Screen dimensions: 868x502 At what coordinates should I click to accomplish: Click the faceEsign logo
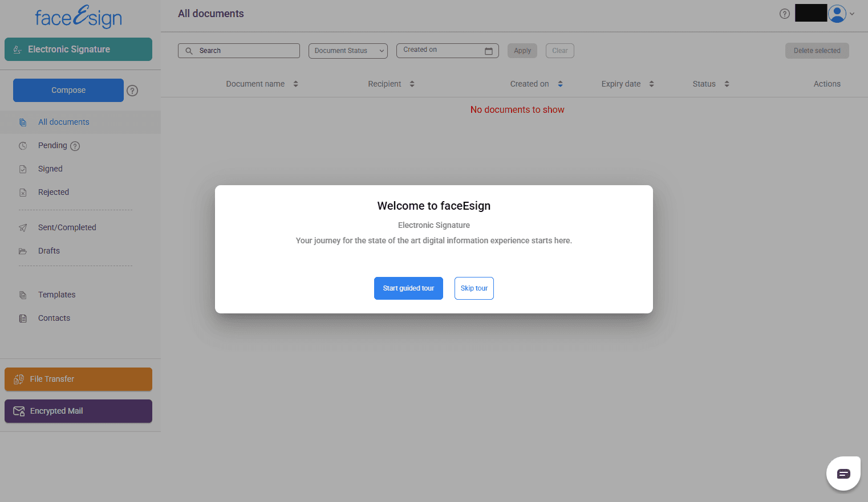click(79, 17)
